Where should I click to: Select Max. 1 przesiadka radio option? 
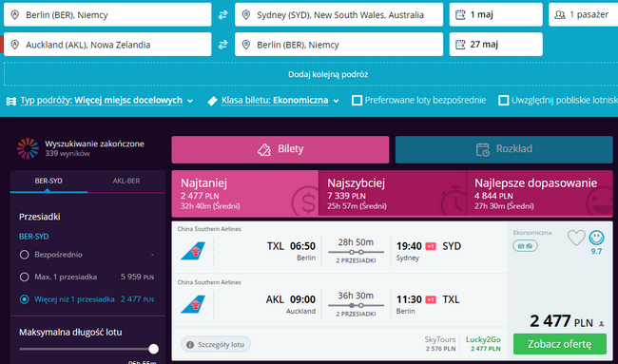[x=25, y=277]
